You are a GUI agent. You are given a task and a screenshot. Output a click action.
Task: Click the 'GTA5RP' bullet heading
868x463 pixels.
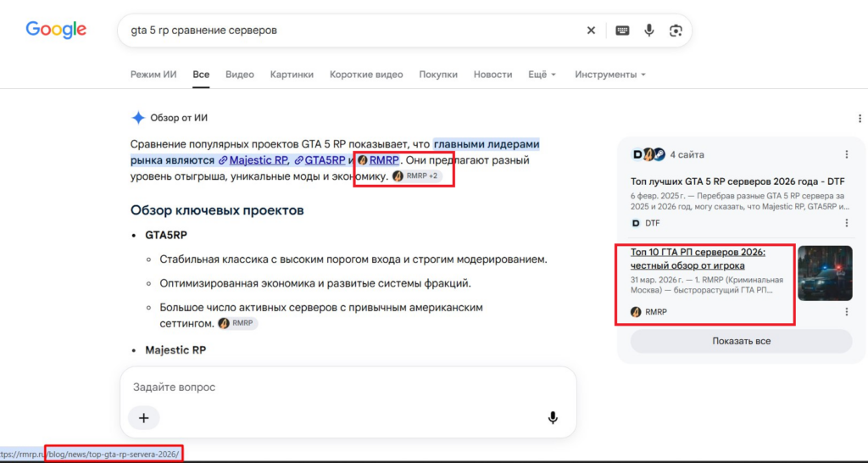click(166, 236)
